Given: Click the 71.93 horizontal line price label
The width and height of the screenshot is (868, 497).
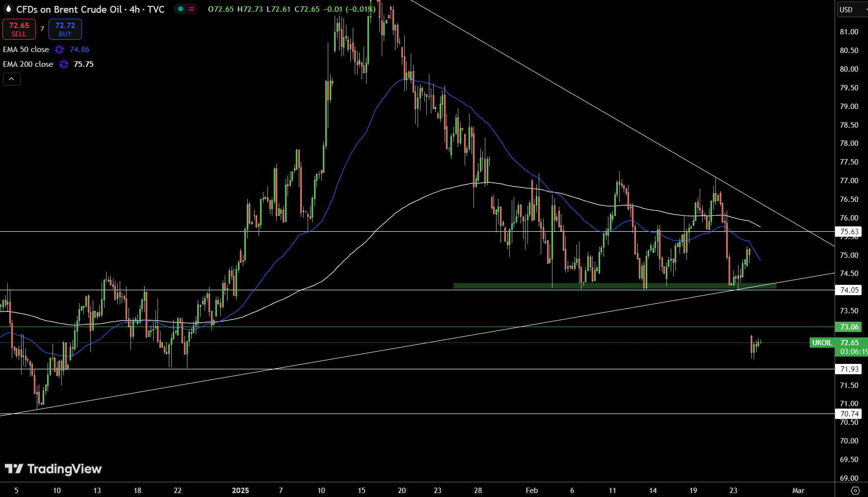Looking at the screenshot, I should (849, 369).
